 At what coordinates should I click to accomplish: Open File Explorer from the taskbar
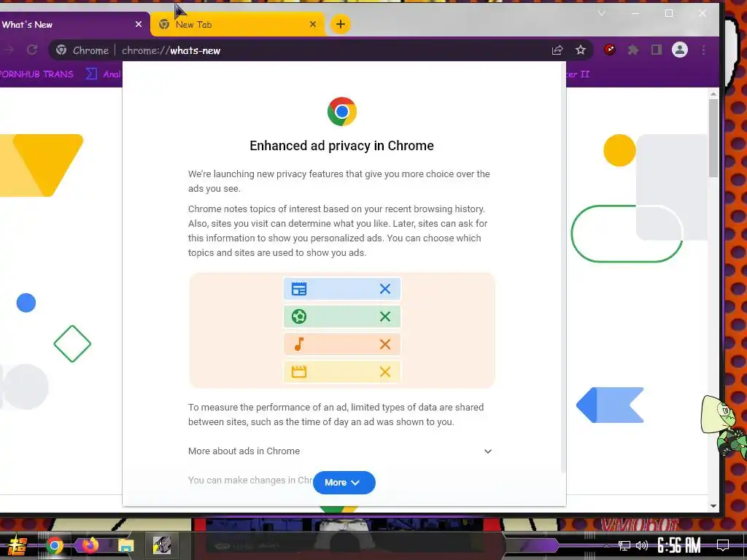click(x=125, y=545)
